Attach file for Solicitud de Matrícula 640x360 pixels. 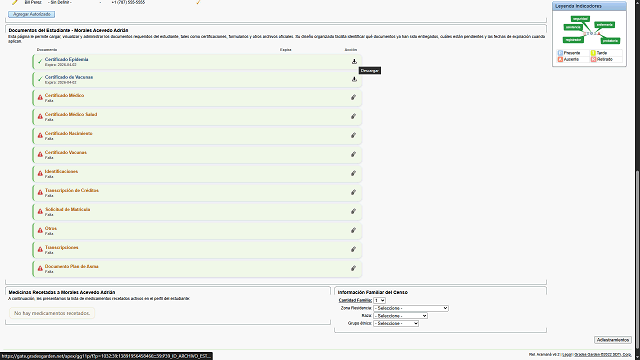pos(353,211)
